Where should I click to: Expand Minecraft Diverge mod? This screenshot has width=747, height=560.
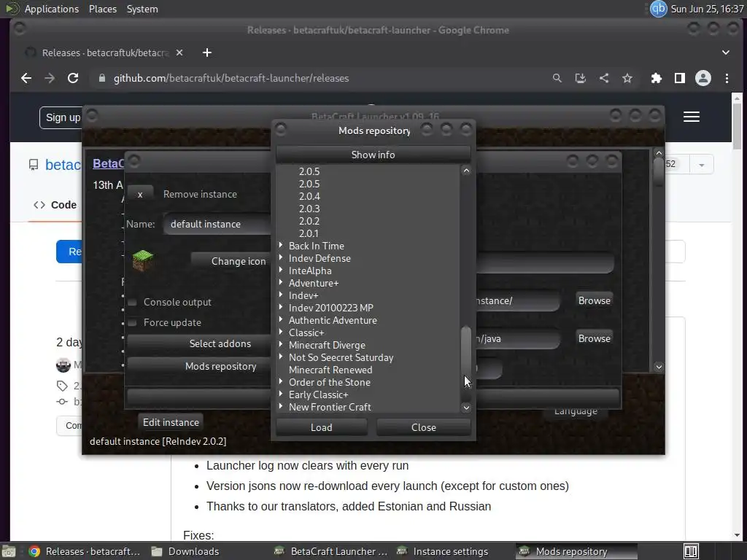[281, 344]
